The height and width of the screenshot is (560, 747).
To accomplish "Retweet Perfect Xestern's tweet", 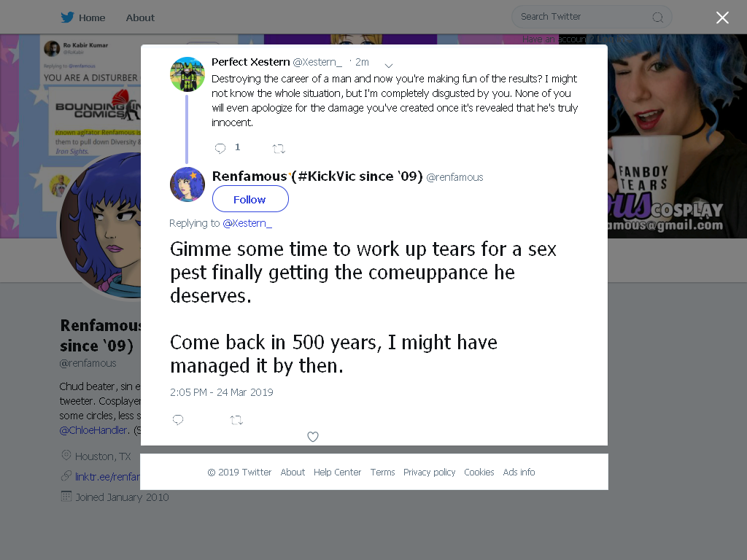I will click(279, 149).
